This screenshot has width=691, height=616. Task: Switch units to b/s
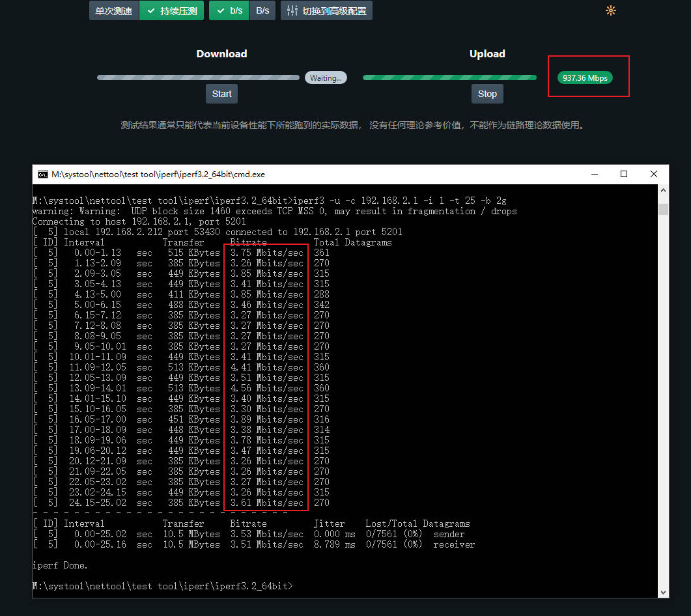[x=229, y=10]
